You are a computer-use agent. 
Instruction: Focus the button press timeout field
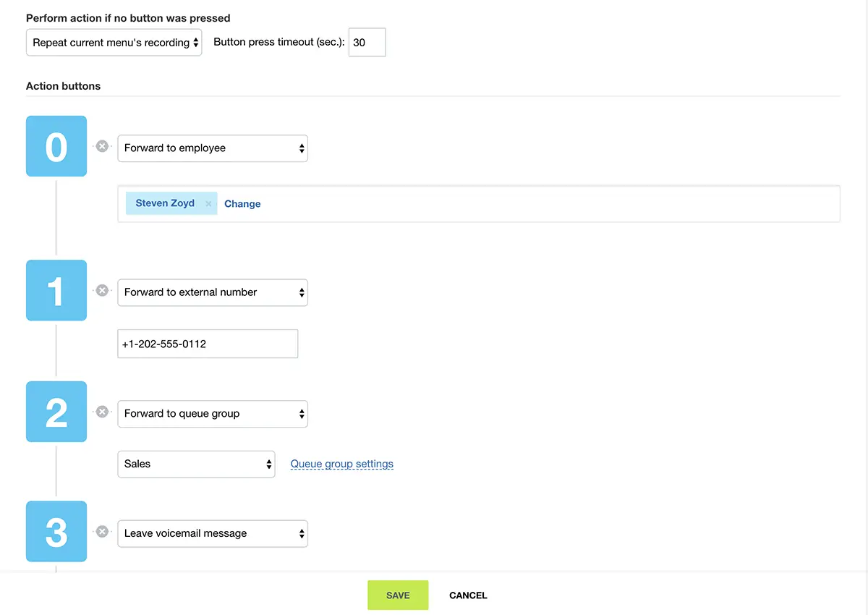pos(367,43)
